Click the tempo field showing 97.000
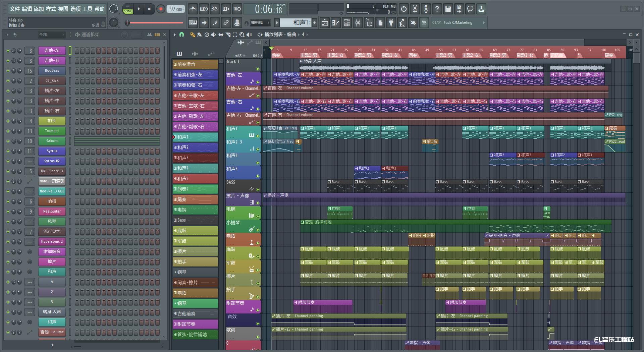 point(176,9)
